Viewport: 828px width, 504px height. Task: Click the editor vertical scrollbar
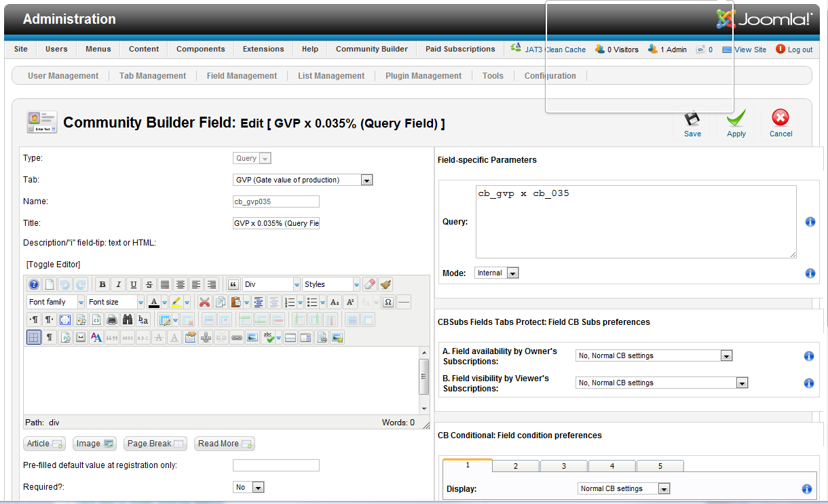coord(425,380)
